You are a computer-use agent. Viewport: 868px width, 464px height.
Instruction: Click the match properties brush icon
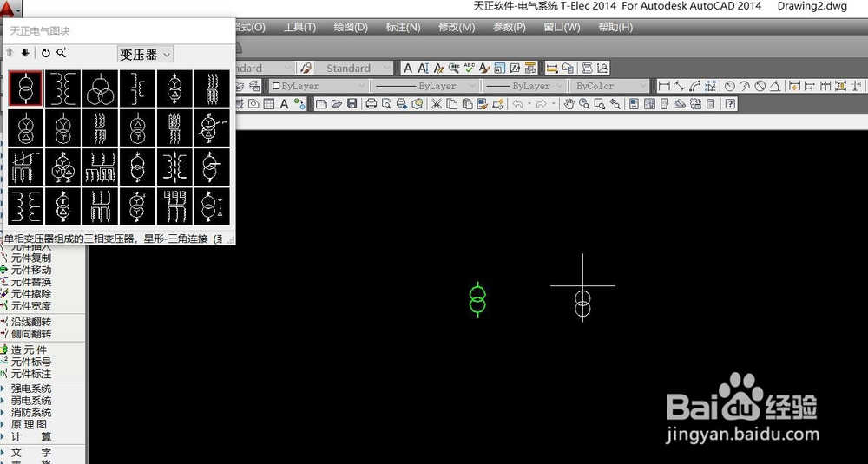pos(482,103)
